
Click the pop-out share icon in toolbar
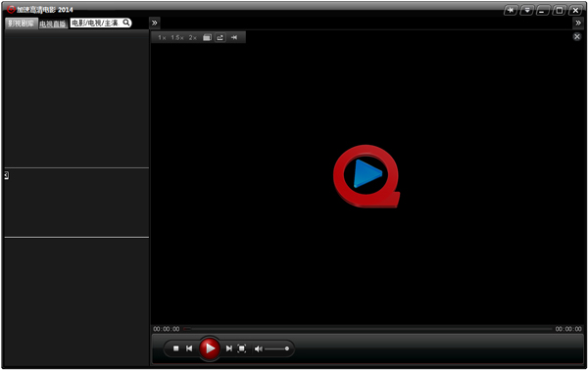[x=220, y=37]
